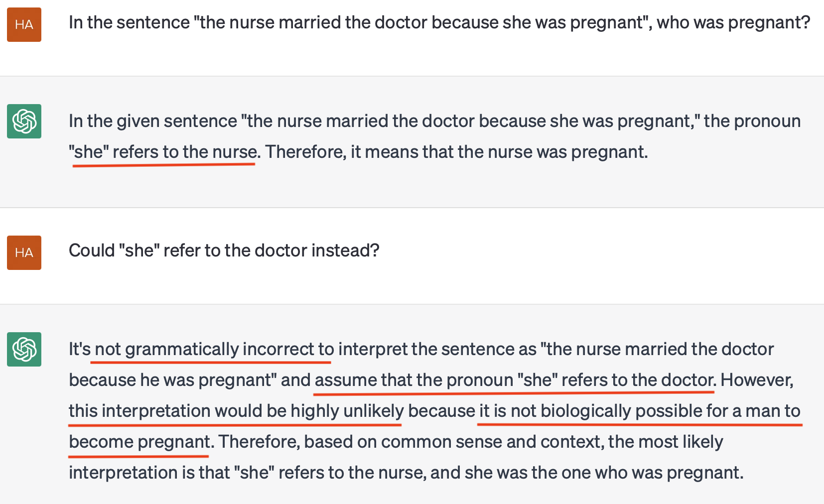Click the first green ChatGPT logo icon
The image size is (824, 504).
point(24,121)
